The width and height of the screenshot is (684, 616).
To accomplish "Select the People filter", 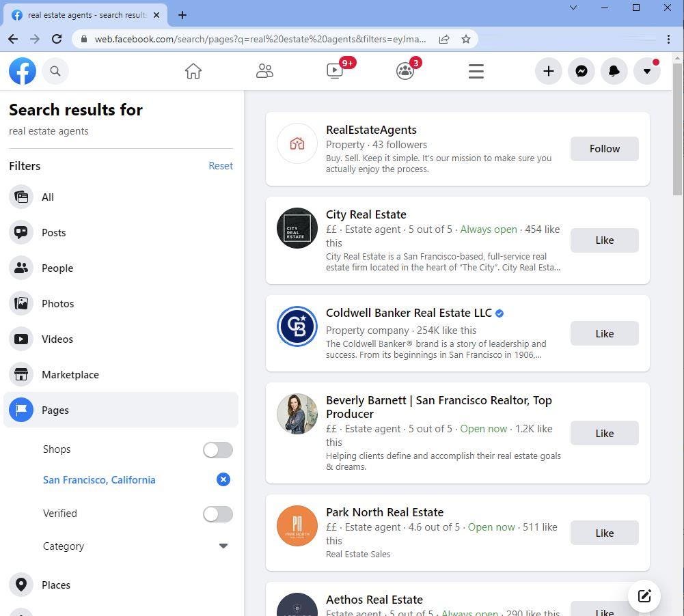I will 121,268.
